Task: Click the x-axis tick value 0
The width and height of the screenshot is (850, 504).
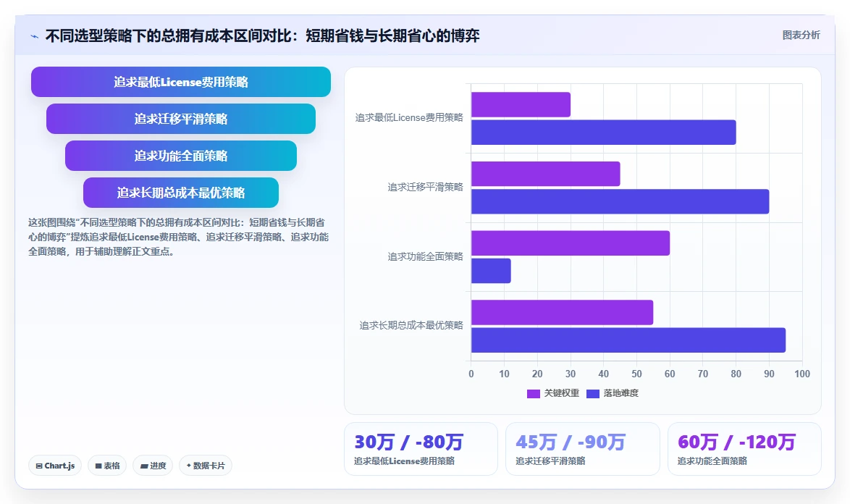Action: pyautogui.click(x=471, y=374)
